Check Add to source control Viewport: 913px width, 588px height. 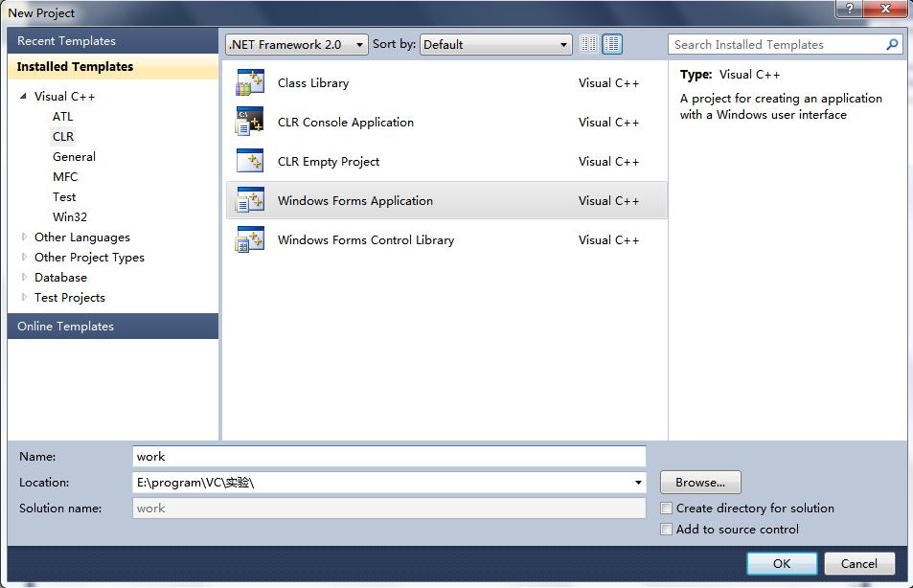click(x=666, y=530)
